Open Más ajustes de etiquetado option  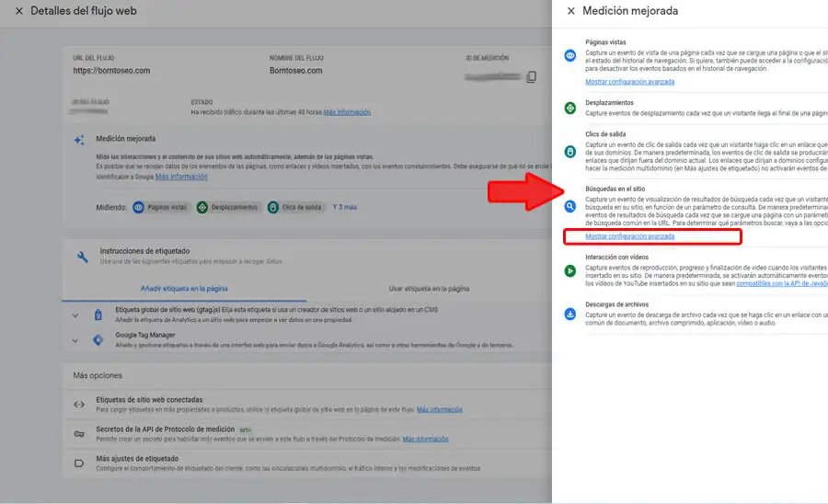(x=307, y=464)
